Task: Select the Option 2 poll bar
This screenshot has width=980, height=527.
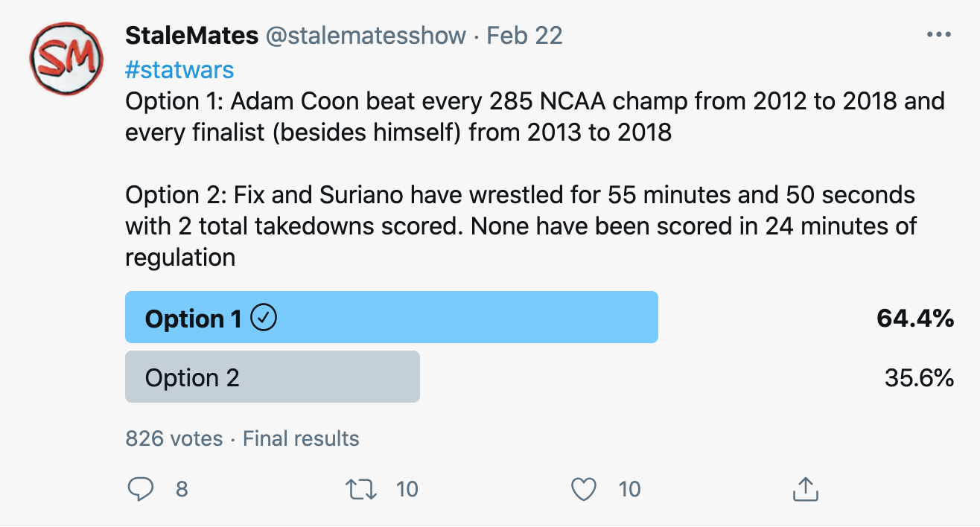Action: (x=272, y=377)
